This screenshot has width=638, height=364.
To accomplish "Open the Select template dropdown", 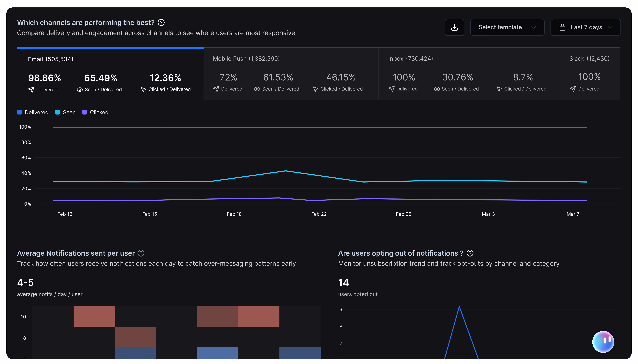I will coord(507,27).
